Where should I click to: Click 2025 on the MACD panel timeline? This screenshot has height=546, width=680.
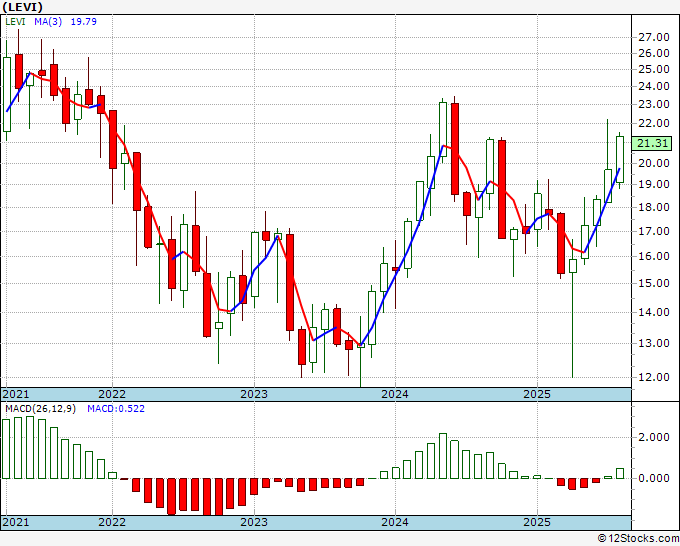tap(537, 522)
